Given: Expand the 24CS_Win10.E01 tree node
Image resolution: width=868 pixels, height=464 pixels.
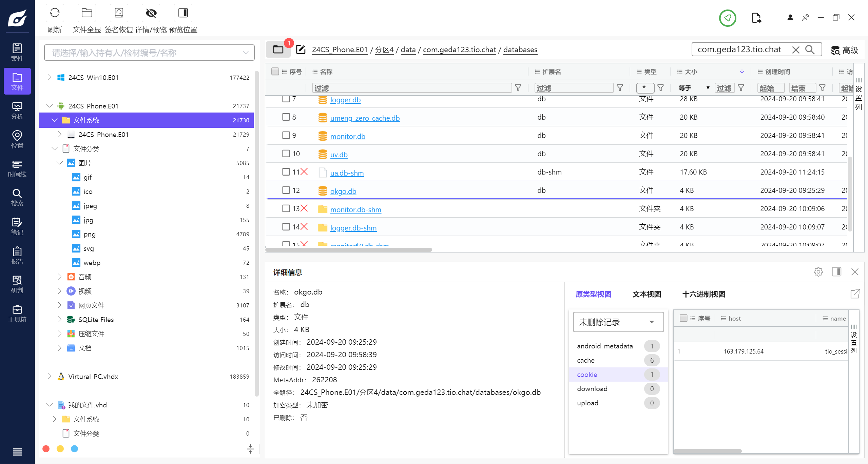Looking at the screenshot, I should click(x=50, y=77).
